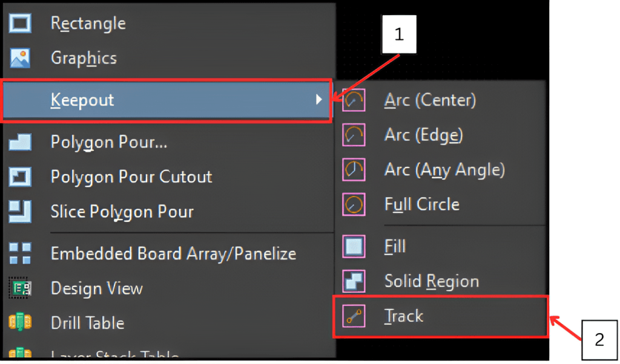Select the Layer Stack Table item
The width and height of the screenshot is (620, 364).
pos(114,354)
